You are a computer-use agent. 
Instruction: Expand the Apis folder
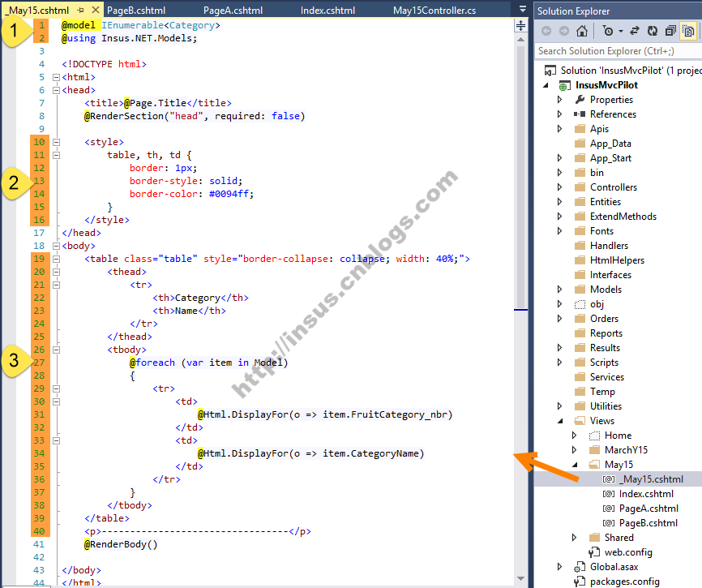click(559, 128)
